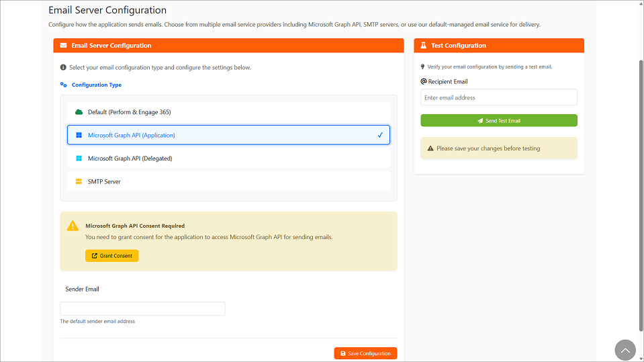Click the page scrollbar thumb
Screen dimensions: 644x362
[x=641, y=195]
